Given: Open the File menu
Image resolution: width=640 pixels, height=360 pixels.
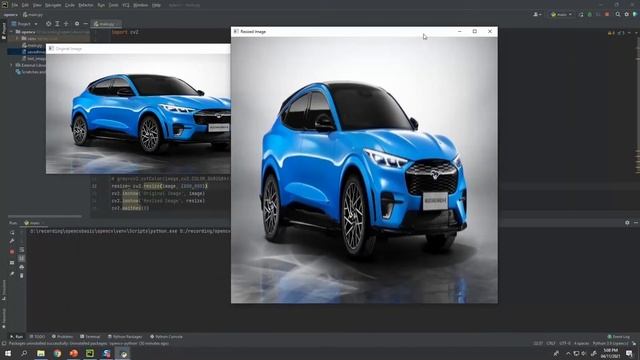Looking at the screenshot, I should tap(15, 5).
